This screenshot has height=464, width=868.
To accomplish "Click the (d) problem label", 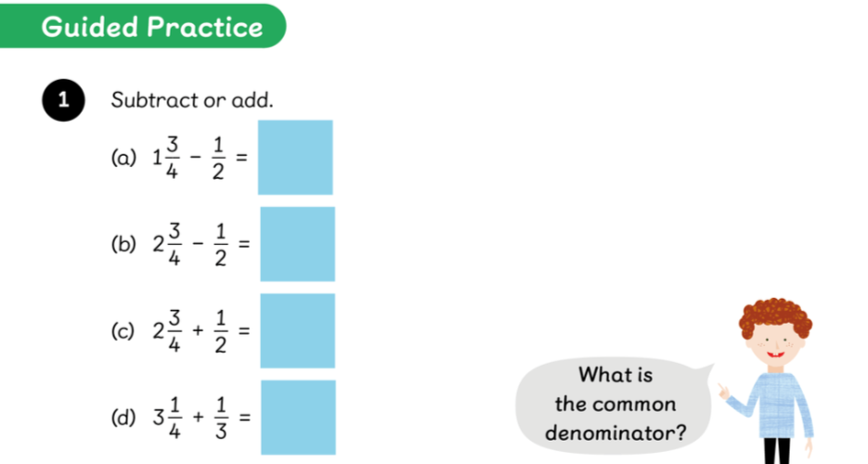I will pos(123,418).
